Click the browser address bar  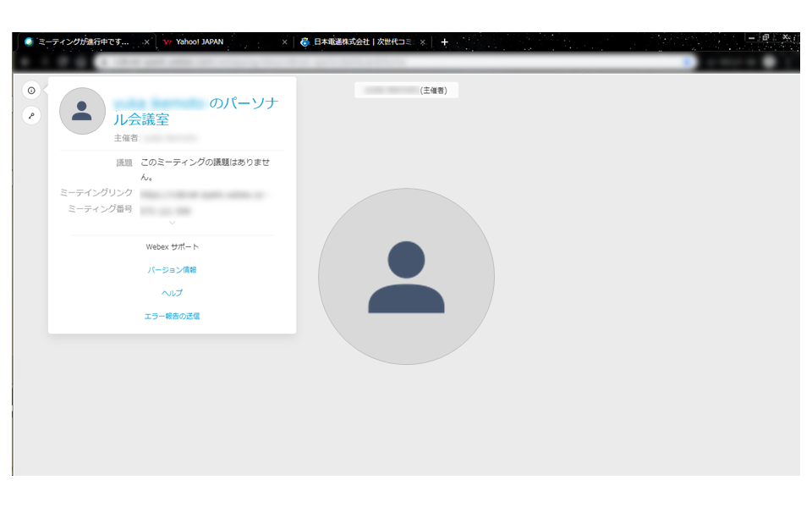(x=396, y=62)
